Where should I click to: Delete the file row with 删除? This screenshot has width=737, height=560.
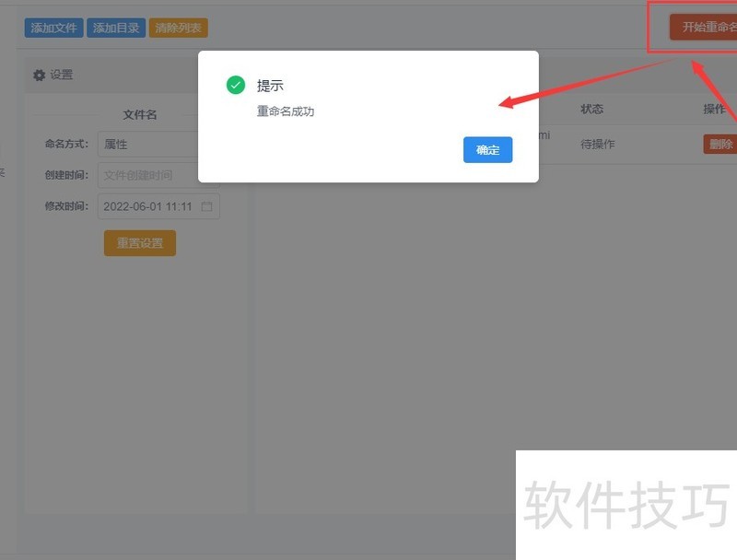[720, 145]
